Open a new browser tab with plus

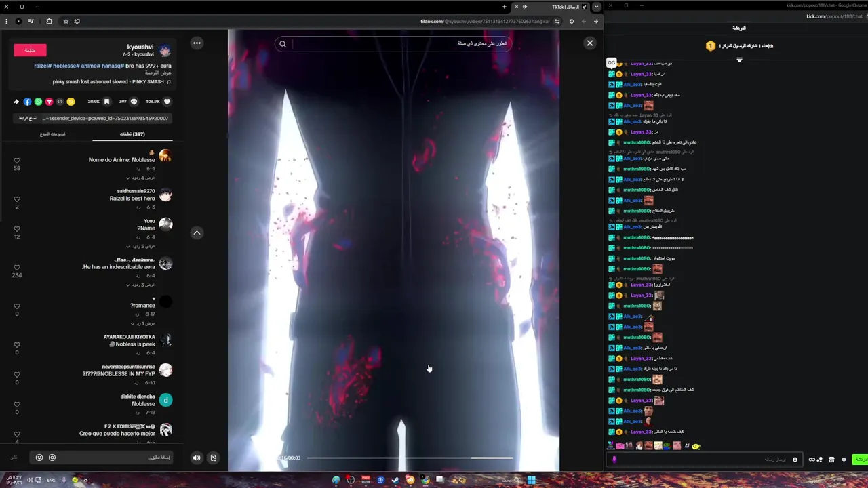504,7
